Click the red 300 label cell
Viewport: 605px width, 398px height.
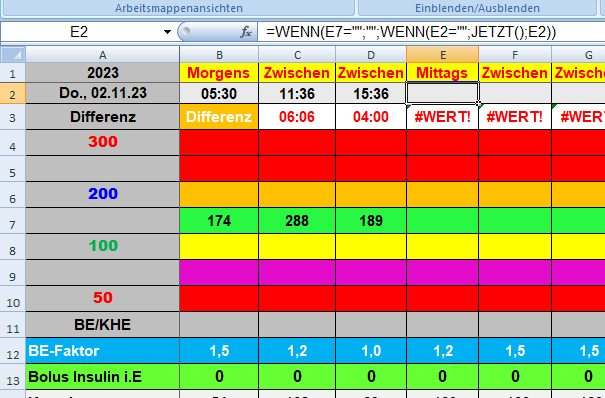(x=103, y=142)
